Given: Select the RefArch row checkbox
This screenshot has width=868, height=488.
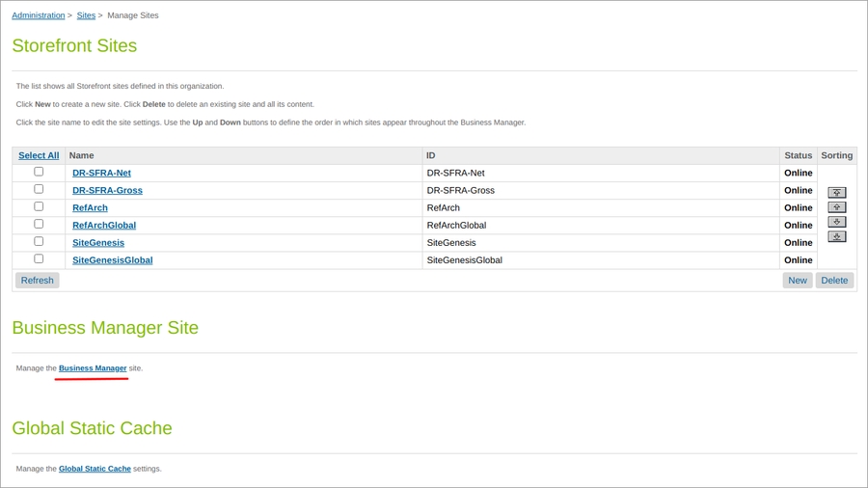Looking at the screenshot, I should click(x=39, y=206).
